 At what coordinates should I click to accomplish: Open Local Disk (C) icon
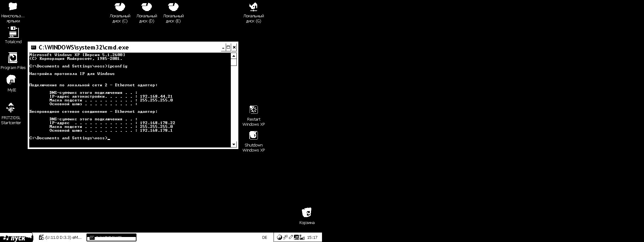[120, 7]
